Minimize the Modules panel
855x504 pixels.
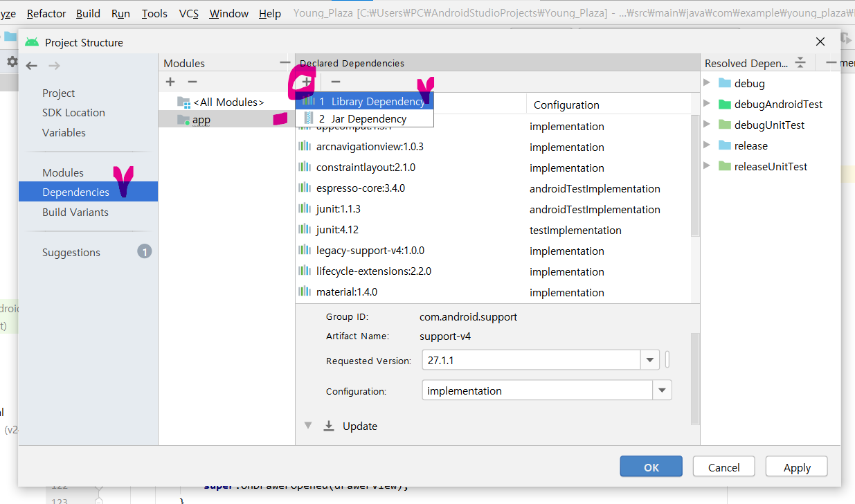point(285,62)
